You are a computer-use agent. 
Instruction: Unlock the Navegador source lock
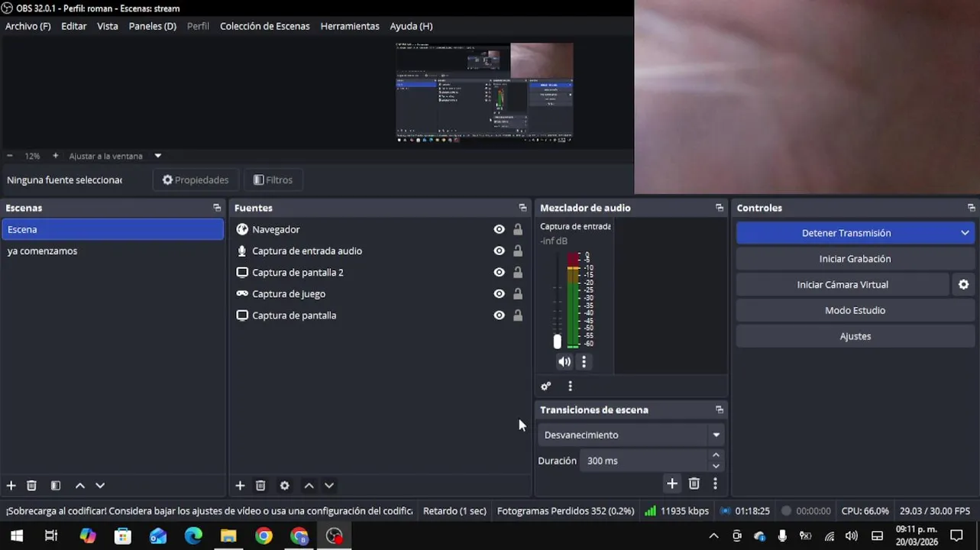518,229
